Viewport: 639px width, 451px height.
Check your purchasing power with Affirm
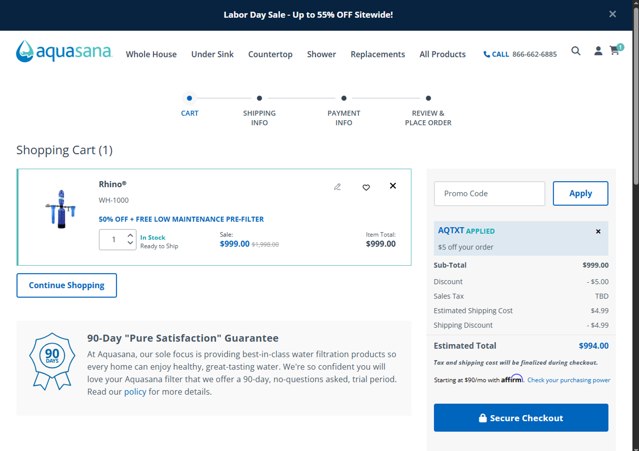pos(568,380)
